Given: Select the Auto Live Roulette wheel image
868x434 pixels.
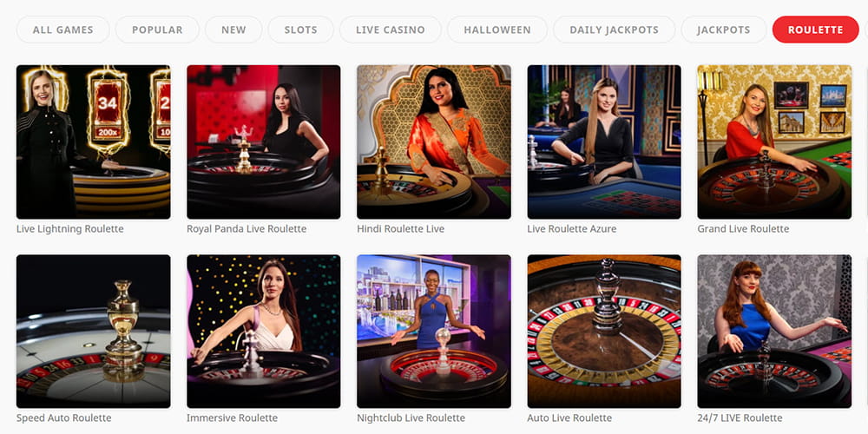Looking at the screenshot, I should tap(604, 331).
